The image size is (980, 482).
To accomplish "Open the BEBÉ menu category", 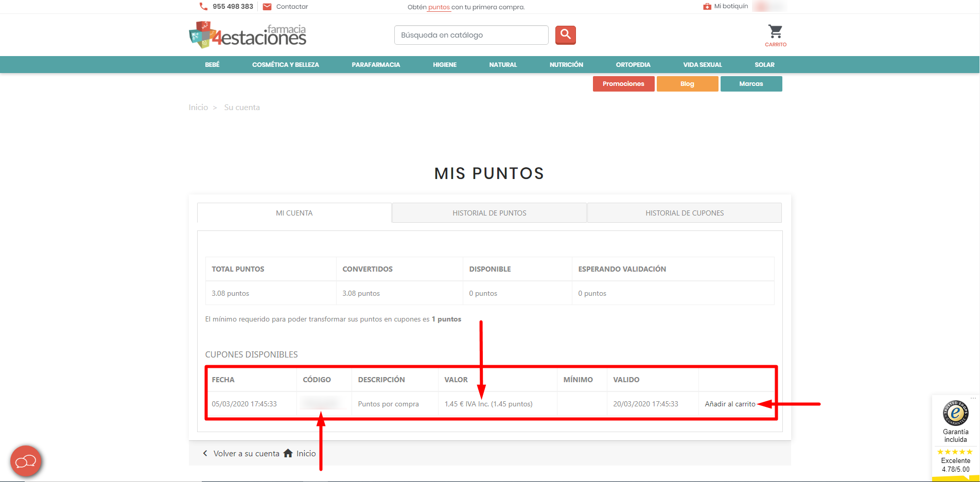I will 212,65.
